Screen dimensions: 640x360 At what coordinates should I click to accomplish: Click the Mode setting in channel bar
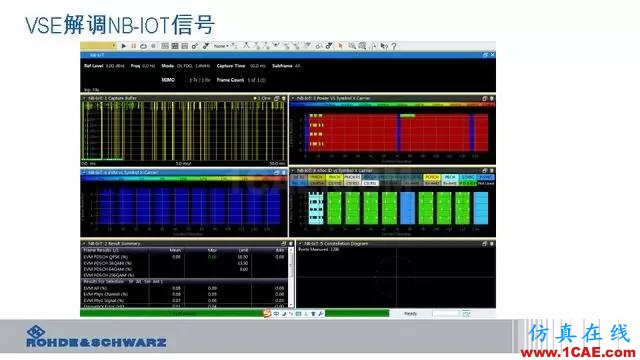(186, 66)
